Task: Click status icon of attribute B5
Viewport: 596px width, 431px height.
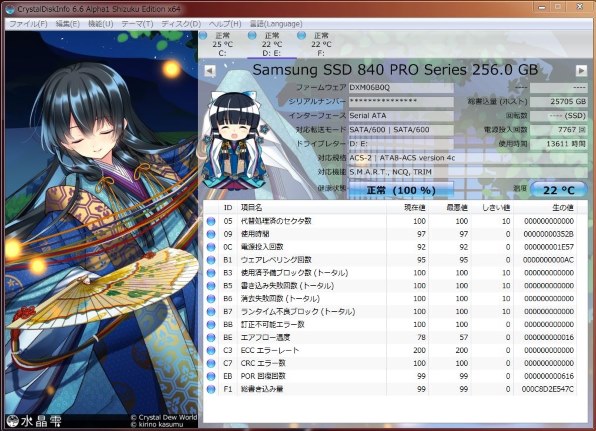Action: 211,286
